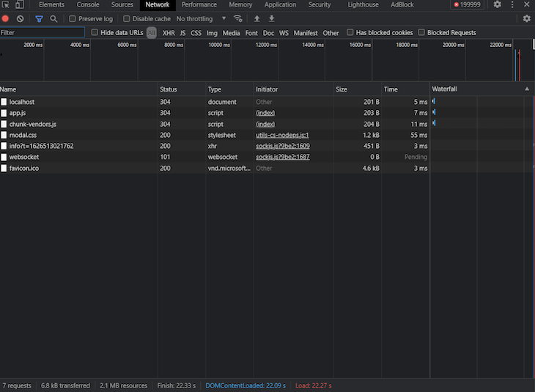Viewport: 535px width, 392px height.
Task: Close the DevTools panel
Action: point(527,4)
